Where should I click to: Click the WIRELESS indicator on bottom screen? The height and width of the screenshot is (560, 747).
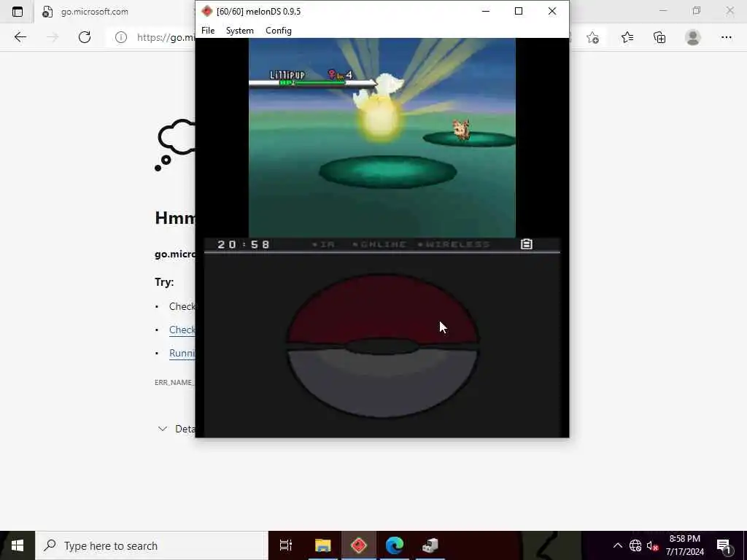click(x=454, y=244)
